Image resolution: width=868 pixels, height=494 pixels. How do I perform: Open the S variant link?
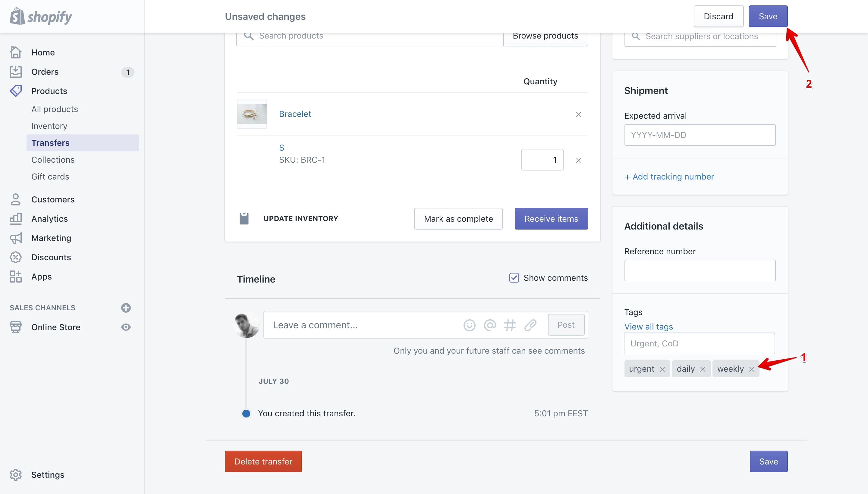coord(281,148)
